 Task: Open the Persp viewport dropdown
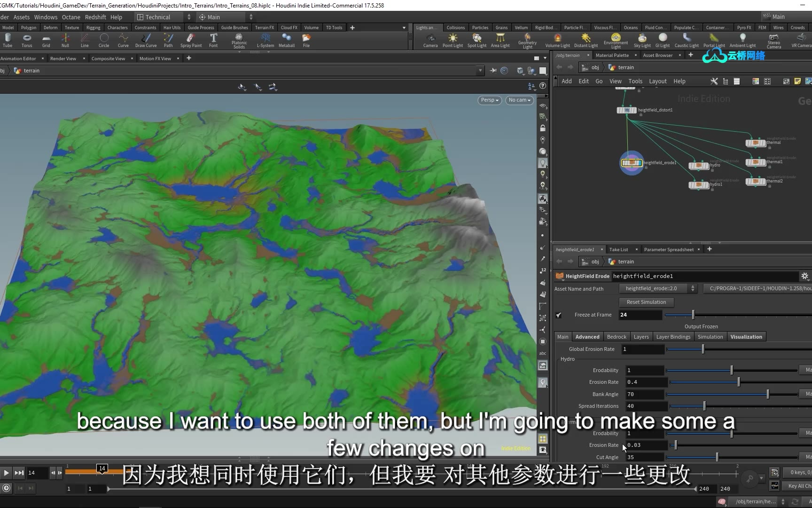click(489, 100)
